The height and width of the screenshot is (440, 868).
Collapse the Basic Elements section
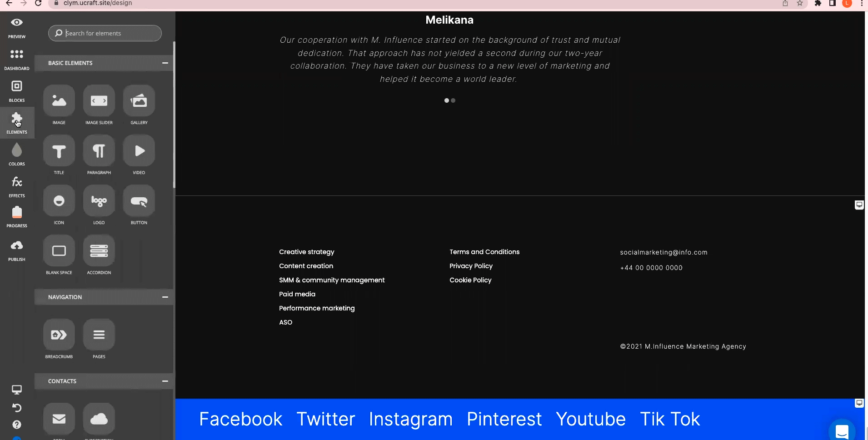pyautogui.click(x=165, y=63)
